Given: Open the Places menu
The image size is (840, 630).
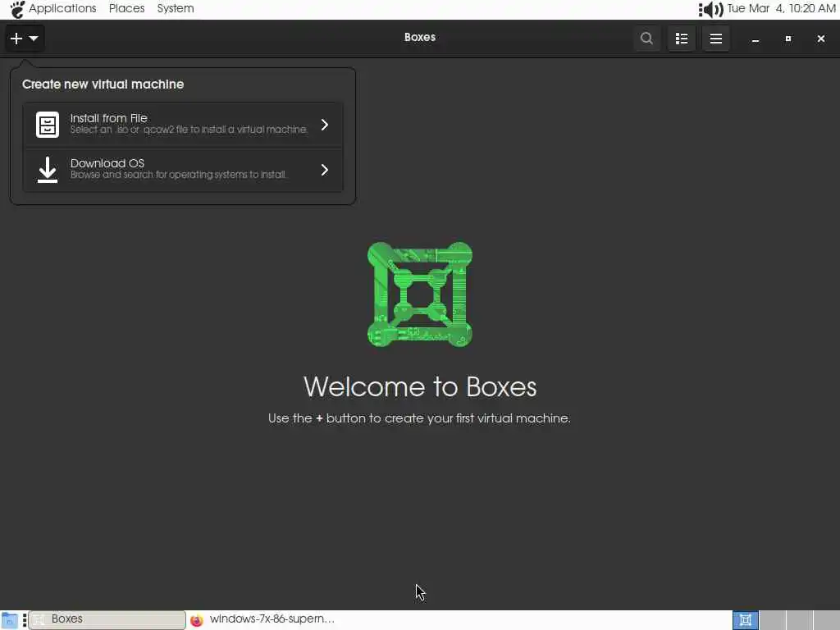Looking at the screenshot, I should 127,8.
